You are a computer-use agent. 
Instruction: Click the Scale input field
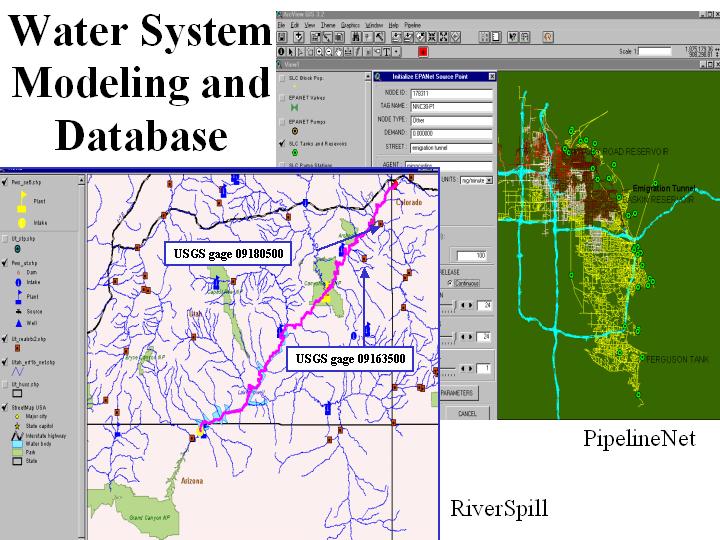click(x=654, y=51)
